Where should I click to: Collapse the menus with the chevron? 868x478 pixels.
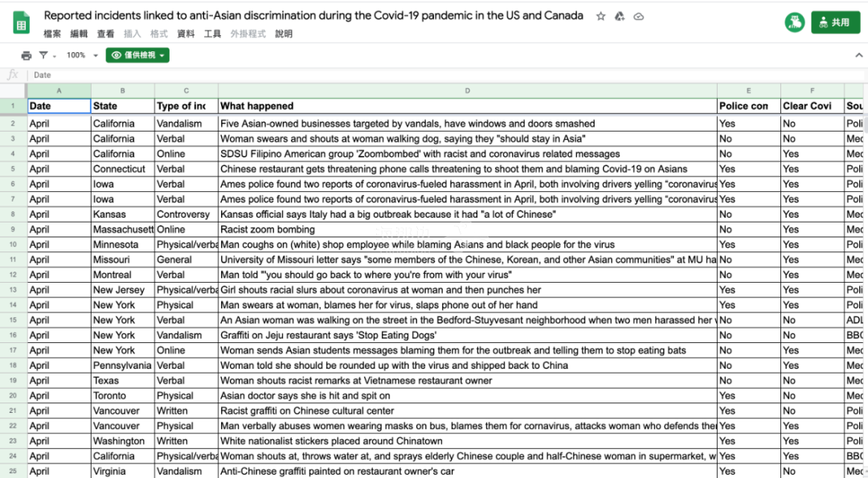(858, 55)
